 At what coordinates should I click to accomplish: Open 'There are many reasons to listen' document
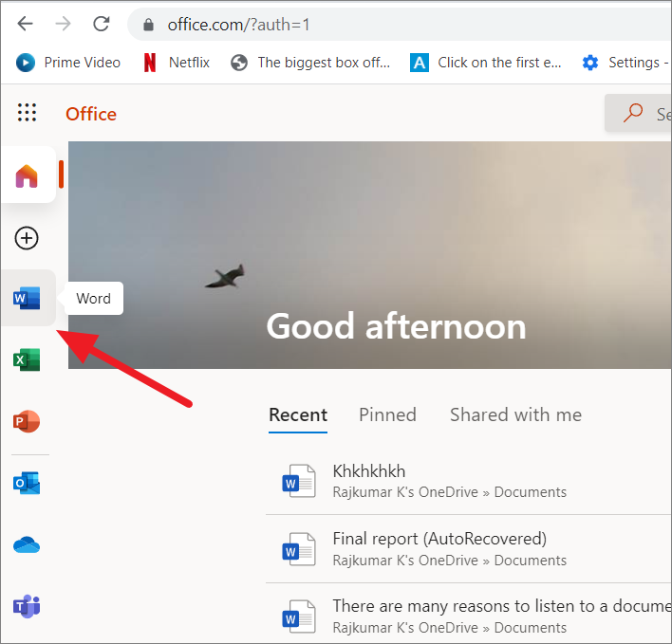click(x=502, y=606)
